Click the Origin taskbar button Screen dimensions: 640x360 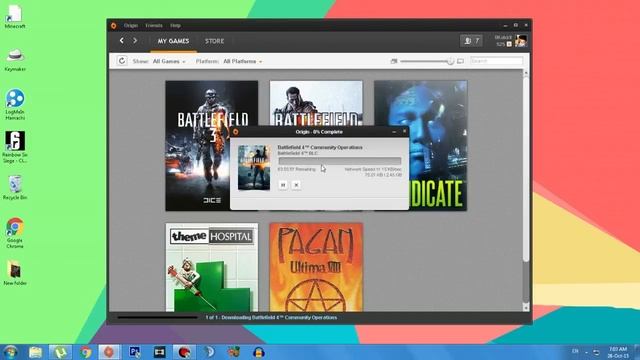109,352
